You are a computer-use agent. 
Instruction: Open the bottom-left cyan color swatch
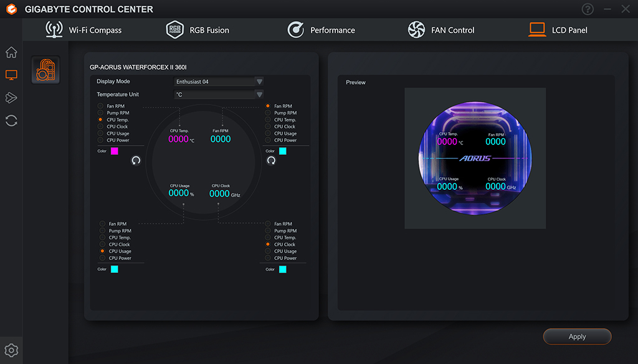point(115,269)
